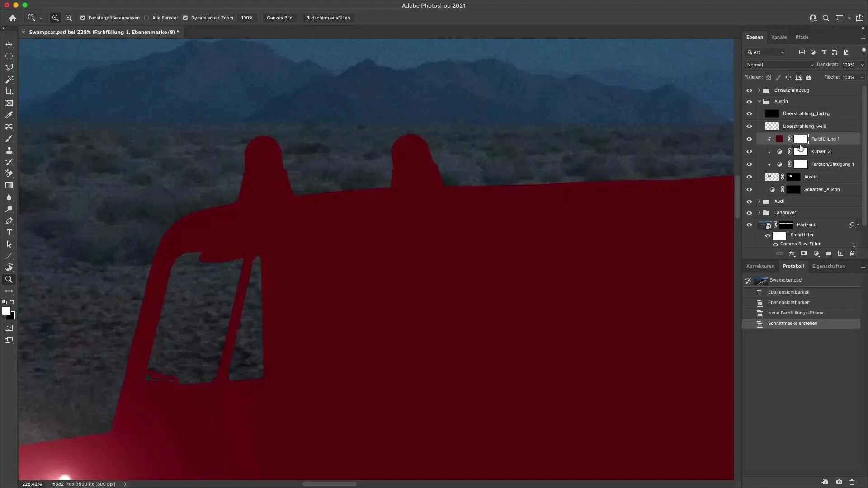This screenshot has width=868, height=488.
Task: Select the Move tool
Action: click(x=9, y=44)
